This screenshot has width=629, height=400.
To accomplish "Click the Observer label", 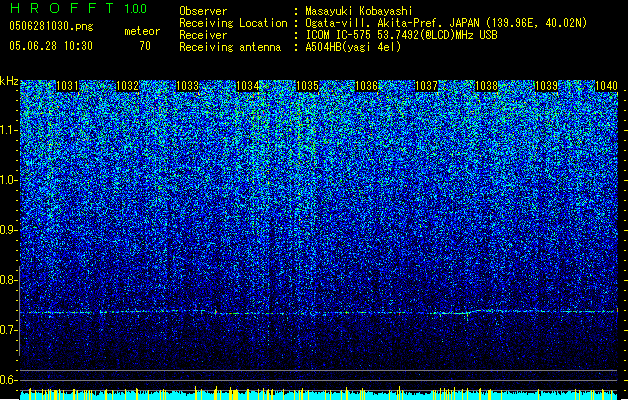I will tap(203, 11).
